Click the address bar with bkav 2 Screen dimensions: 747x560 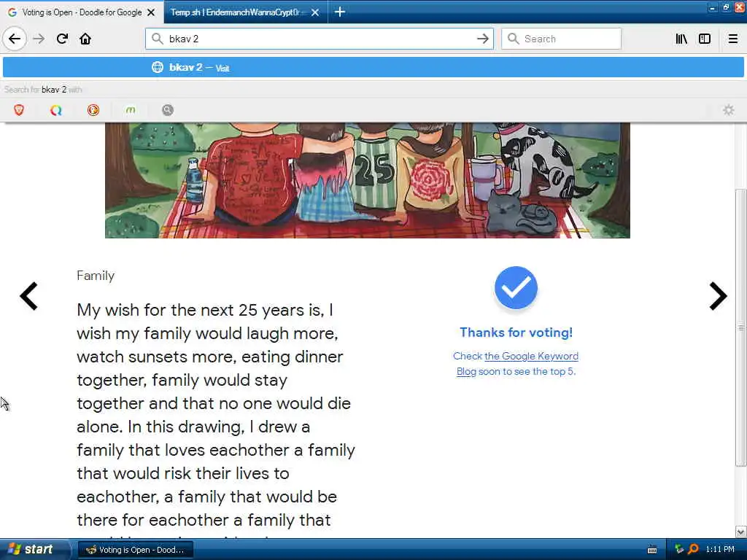point(320,39)
